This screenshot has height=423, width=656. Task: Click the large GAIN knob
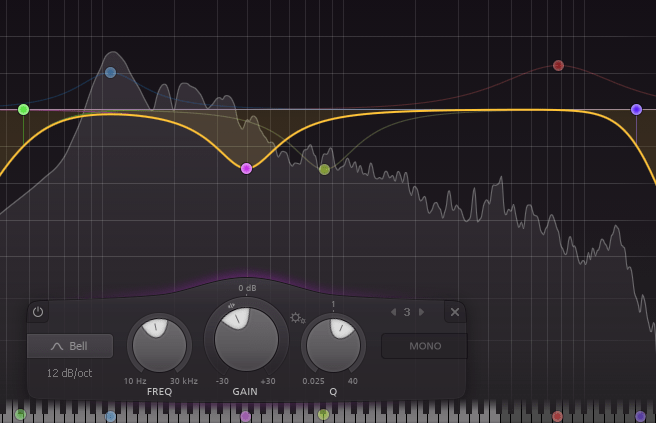[x=246, y=338]
